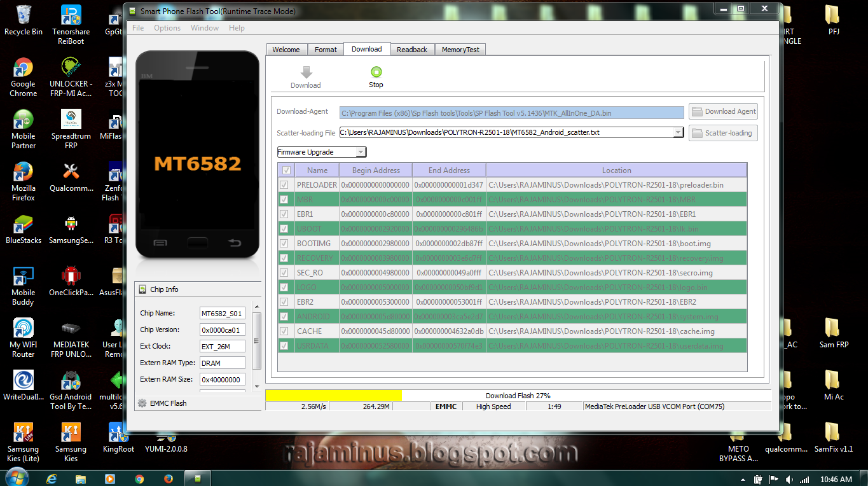Click the Scatter-loading folder button
868x486 pixels.
[x=723, y=133]
